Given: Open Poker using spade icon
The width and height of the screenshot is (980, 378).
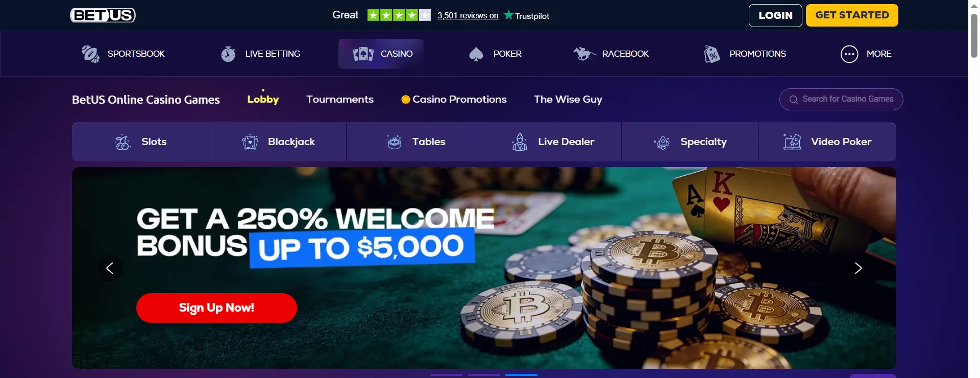Looking at the screenshot, I should (x=476, y=54).
